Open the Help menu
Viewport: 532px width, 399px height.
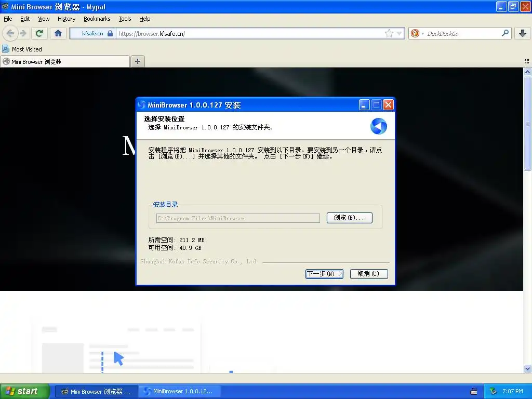pyautogui.click(x=144, y=19)
